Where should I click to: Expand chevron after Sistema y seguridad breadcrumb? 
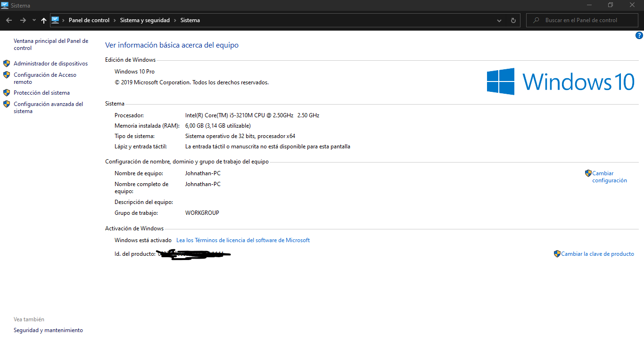(x=175, y=20)
